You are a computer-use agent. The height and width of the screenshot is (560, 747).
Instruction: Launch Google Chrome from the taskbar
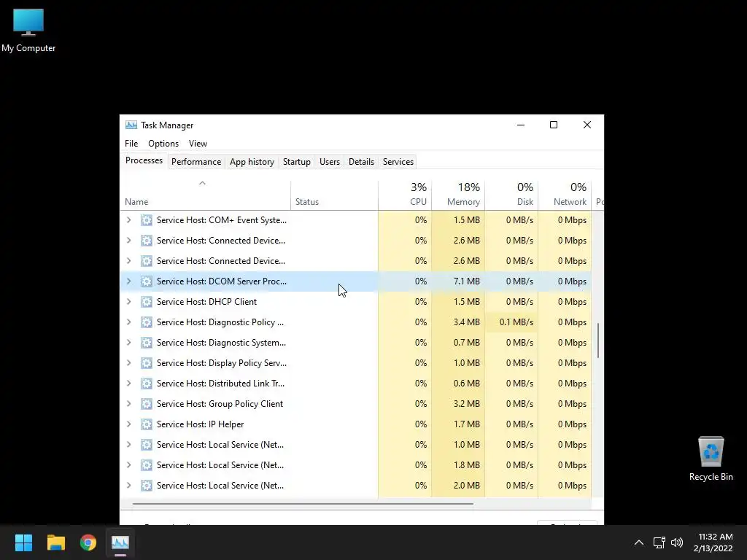(88, 542)
